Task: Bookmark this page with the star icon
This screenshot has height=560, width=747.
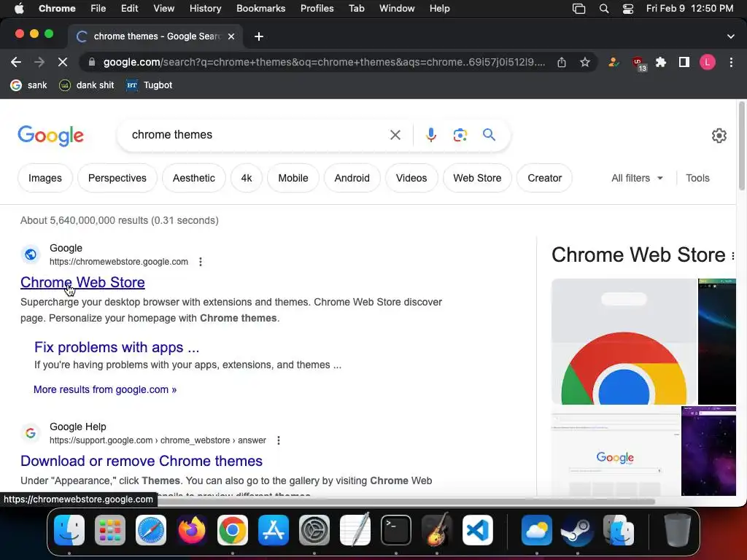Action: click(x=585, y=62)
